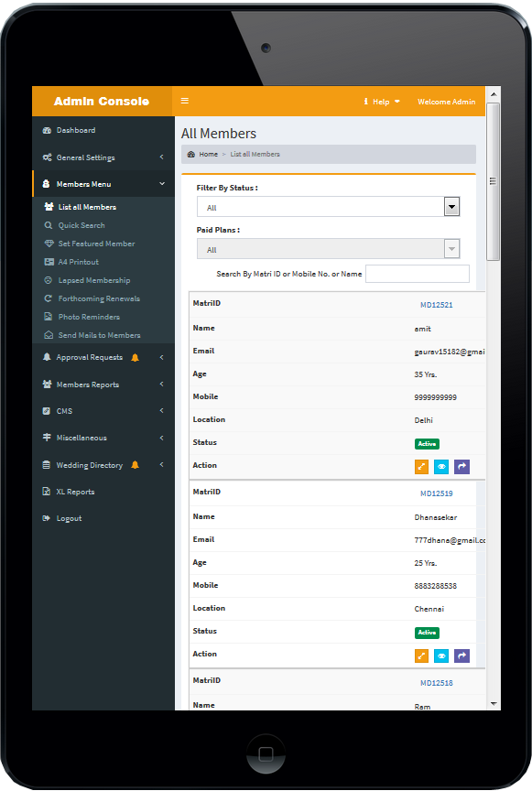
Task: Click the orange expand icon for amit
Action: tap(421, 467)
